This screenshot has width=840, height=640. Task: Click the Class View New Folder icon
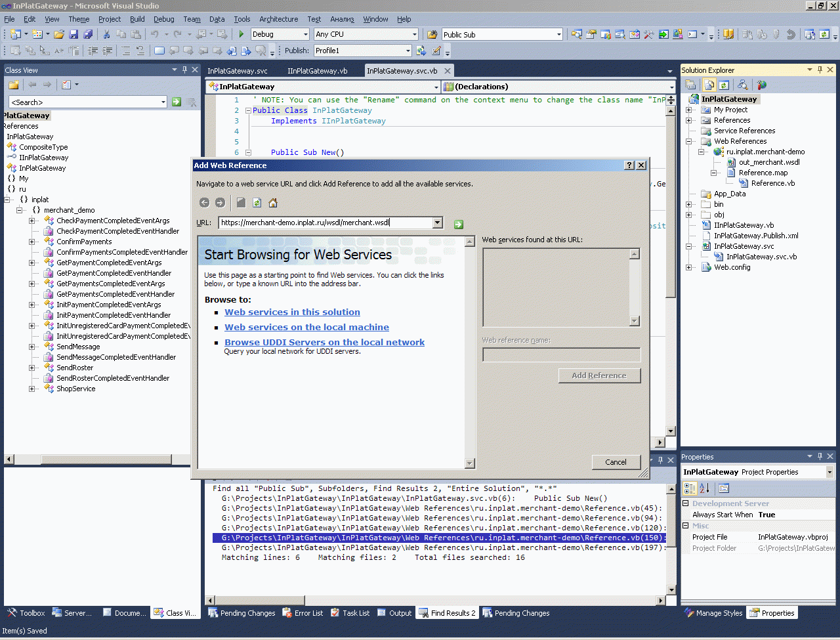tap(13, 85)
